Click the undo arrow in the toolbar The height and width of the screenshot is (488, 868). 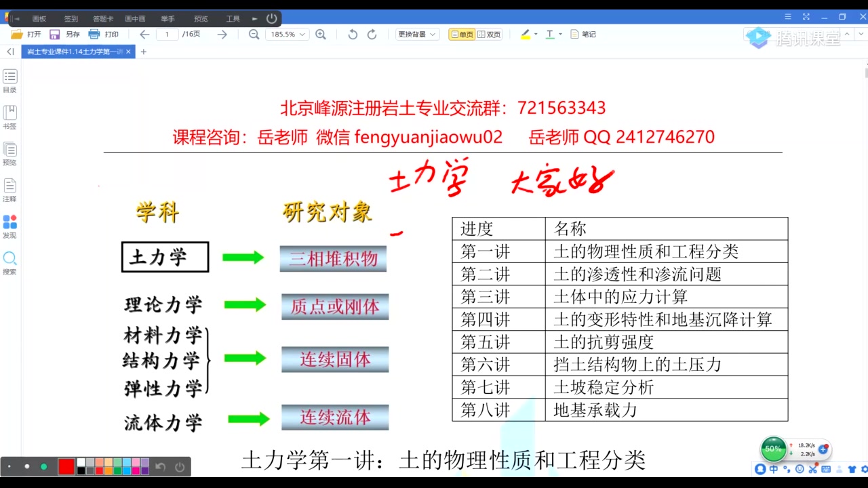coord(352,34)
